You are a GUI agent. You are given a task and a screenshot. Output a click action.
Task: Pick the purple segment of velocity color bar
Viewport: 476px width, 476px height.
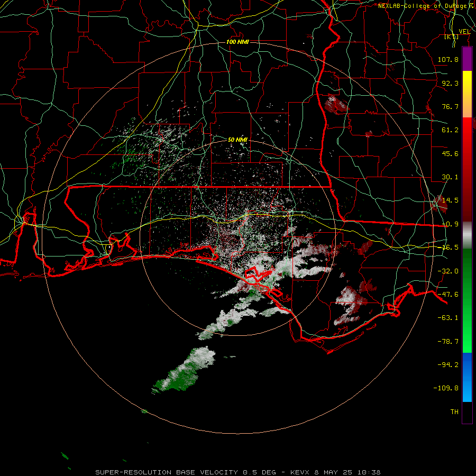click(x=467, y=59)
